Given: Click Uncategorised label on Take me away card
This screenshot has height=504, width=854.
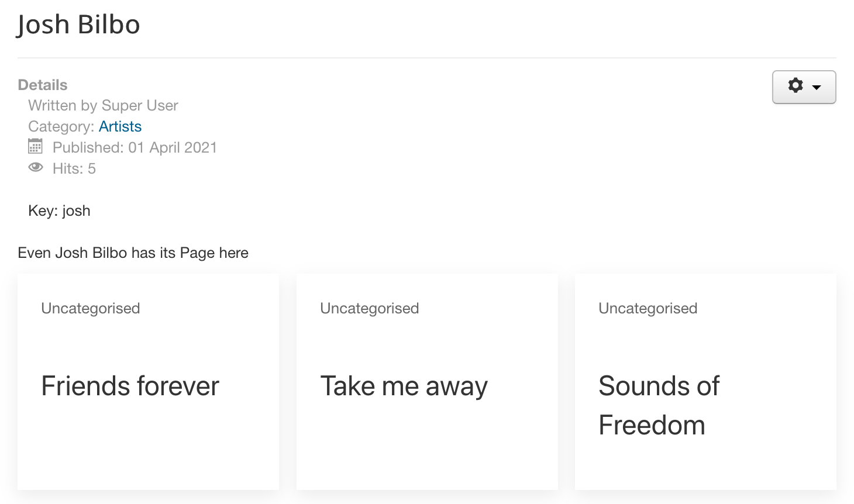Looking at the screenshot, I should pos(370,308).
